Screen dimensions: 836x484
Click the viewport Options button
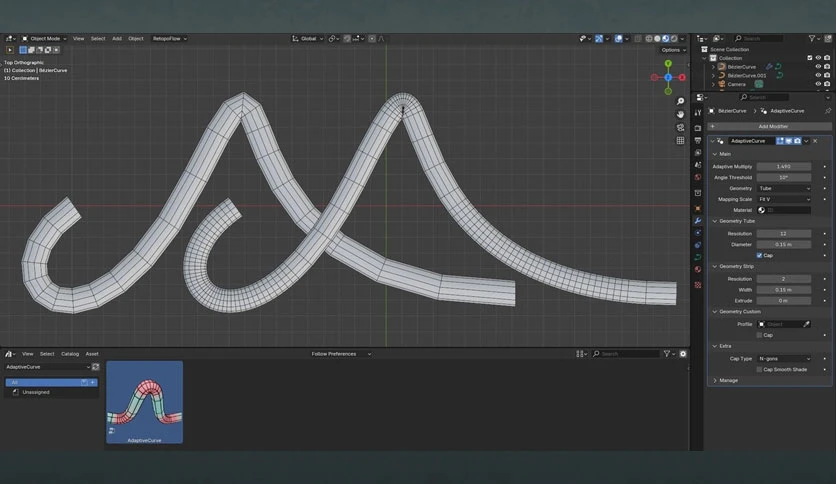tap(673, 50)
